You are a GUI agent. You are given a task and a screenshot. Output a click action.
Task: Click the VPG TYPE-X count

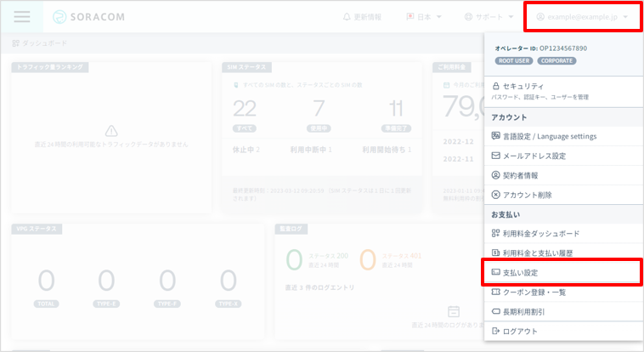(228, 281)
